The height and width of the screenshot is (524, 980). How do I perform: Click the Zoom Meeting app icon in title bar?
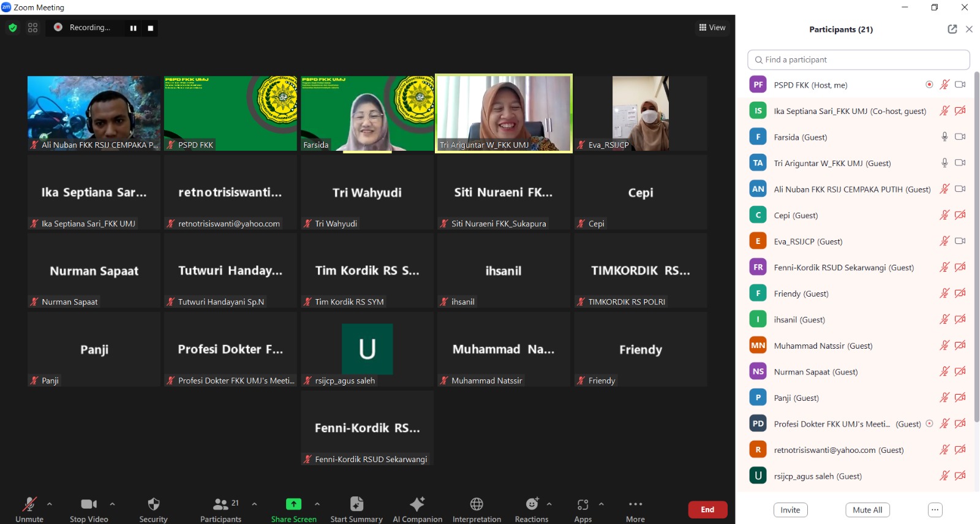6,7
